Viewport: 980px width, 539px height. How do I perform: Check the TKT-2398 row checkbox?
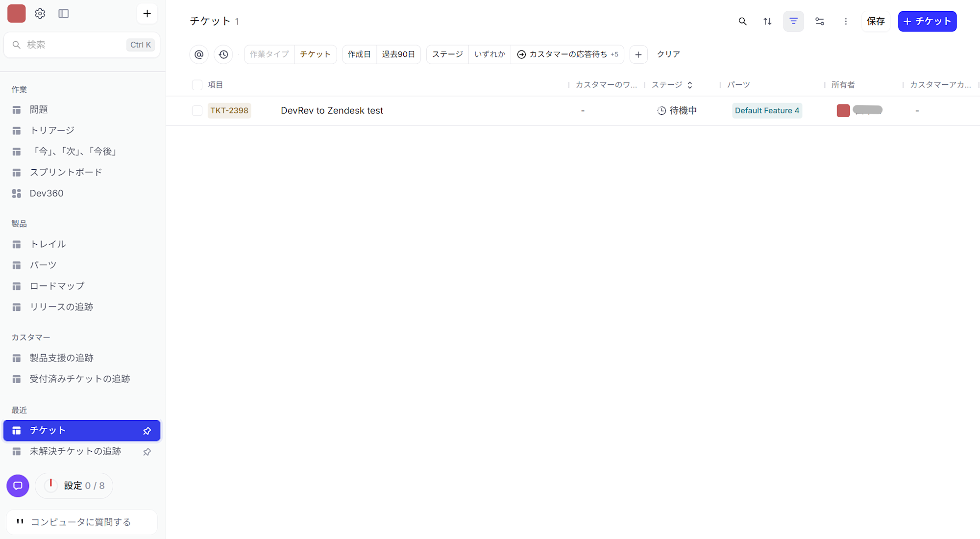pyautogui.click(x=197, y=110)
